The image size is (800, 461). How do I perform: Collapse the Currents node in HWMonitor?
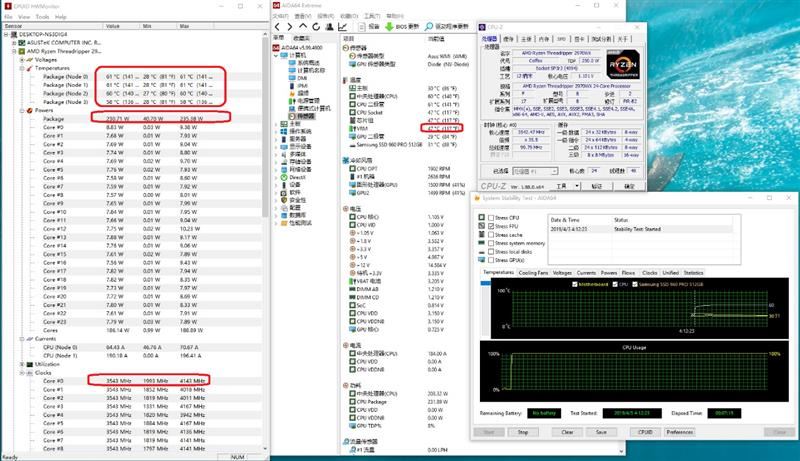point(22,339)
